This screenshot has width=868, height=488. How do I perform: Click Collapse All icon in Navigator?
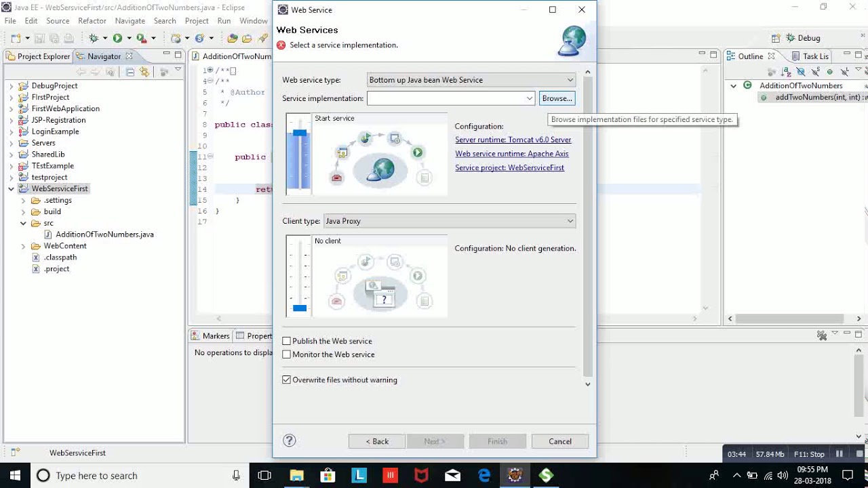click(130, 71)
